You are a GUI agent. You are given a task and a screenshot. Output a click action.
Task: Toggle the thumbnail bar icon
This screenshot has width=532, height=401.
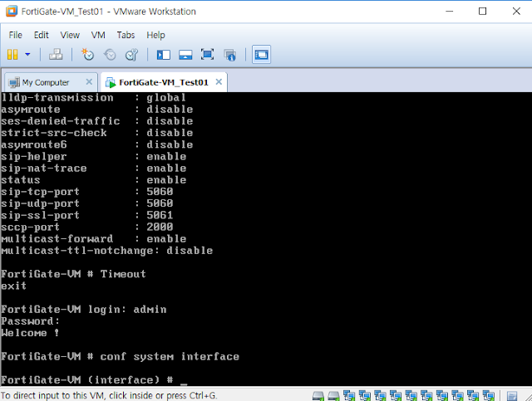pyautogui.click(x=185, y=55)
